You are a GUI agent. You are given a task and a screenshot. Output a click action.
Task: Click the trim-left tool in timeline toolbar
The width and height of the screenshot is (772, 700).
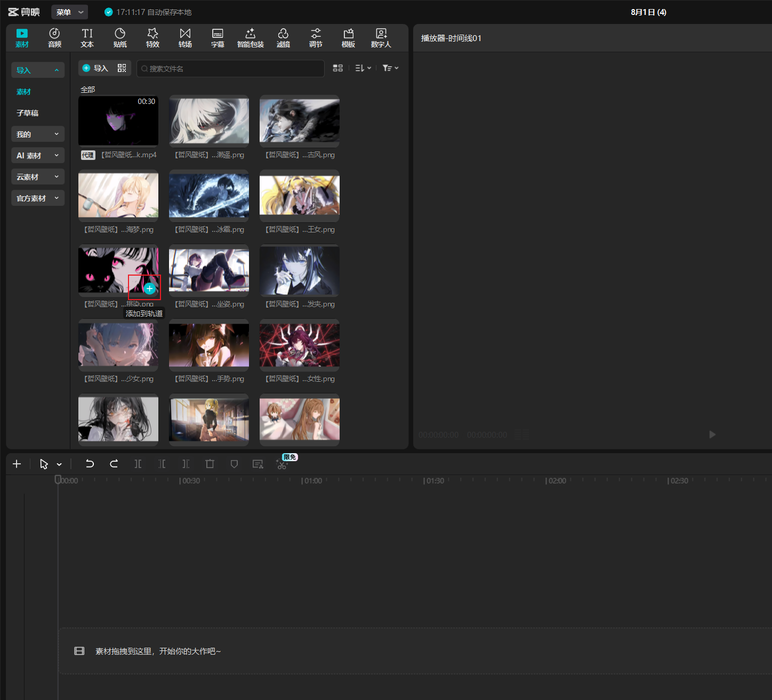(162, 464)
